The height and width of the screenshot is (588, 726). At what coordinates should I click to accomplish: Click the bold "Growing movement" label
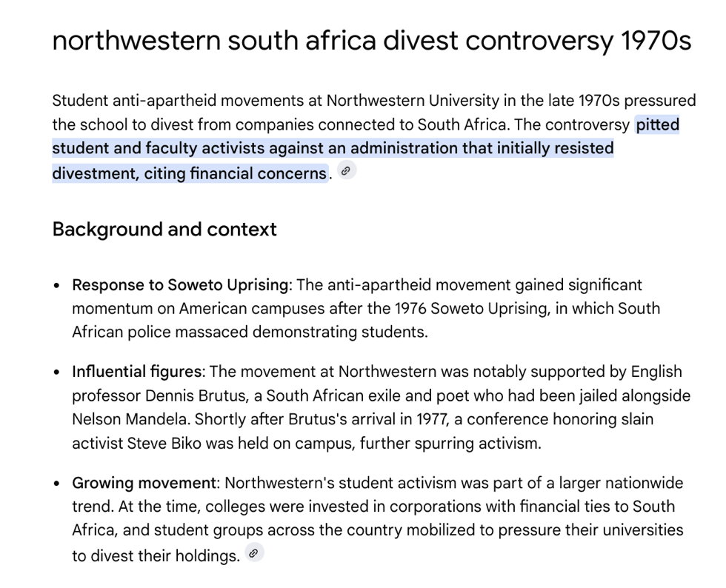click(x=144, y=484)
